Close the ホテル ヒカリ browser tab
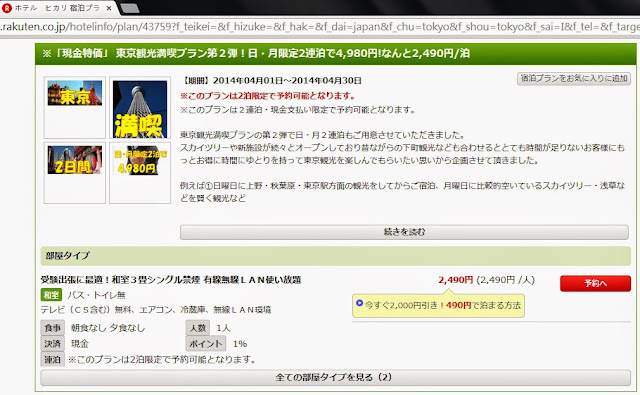640x395 pixels. [x=109, y=8]
